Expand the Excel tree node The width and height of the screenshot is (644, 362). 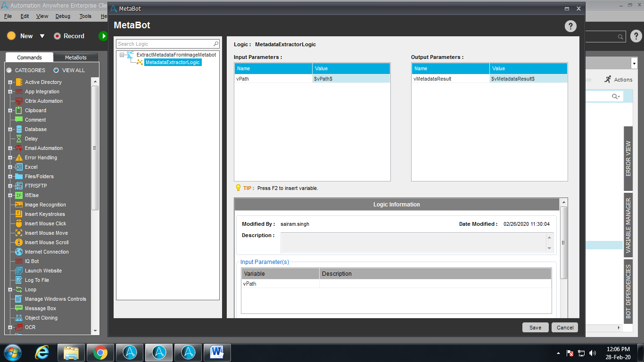[x=10, y=167]
